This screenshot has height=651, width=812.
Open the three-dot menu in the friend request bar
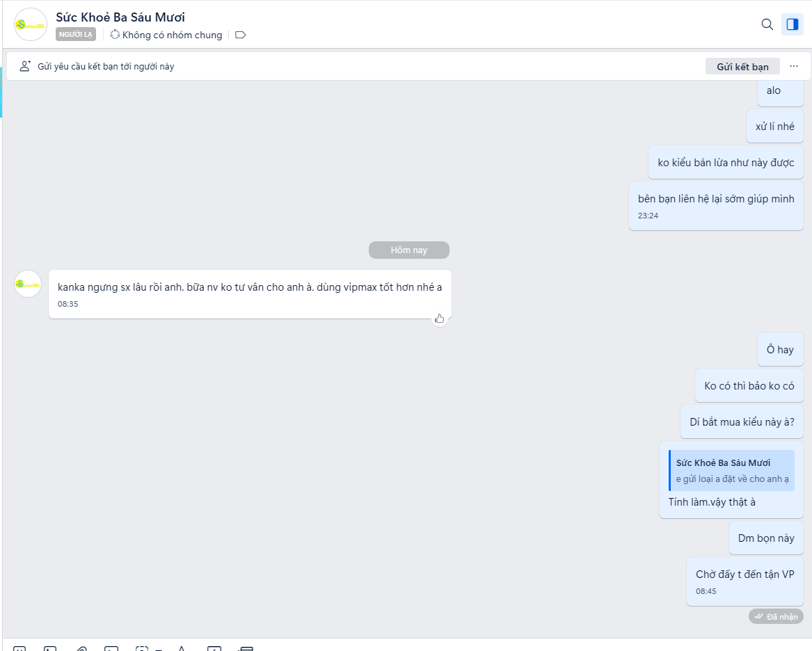point(794,66)
